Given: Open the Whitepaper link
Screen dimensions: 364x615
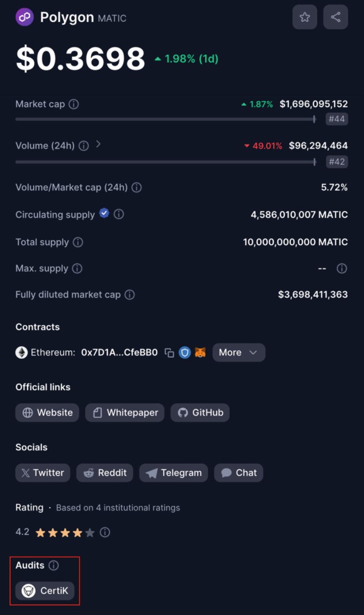Looking at the screenshot, I should tap(125, 412).
